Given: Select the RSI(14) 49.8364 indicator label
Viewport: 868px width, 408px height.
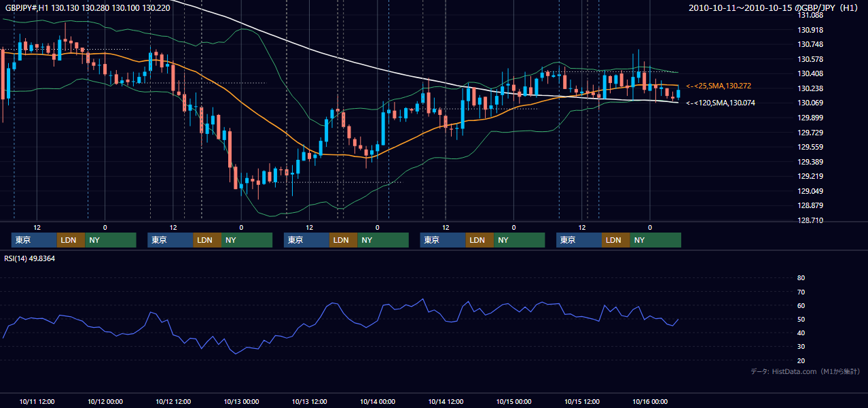Looking at the screenshot, I should coord(30,258).
